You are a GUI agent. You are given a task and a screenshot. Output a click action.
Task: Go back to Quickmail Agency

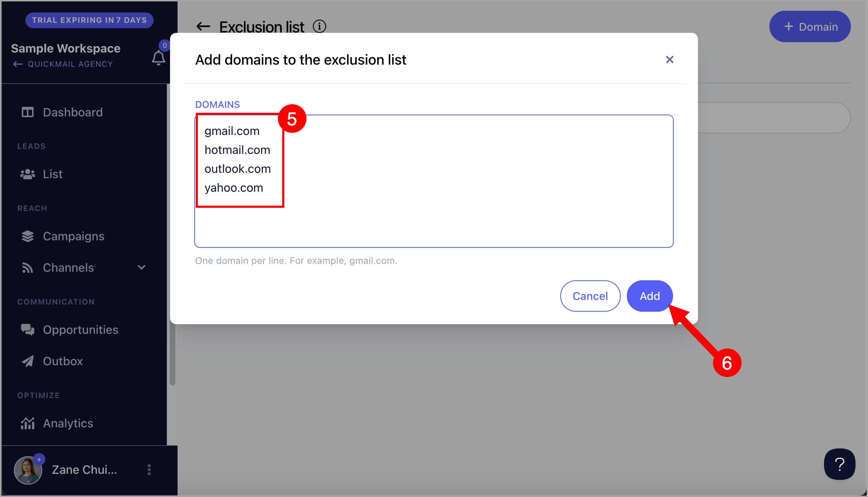(63, 64)
